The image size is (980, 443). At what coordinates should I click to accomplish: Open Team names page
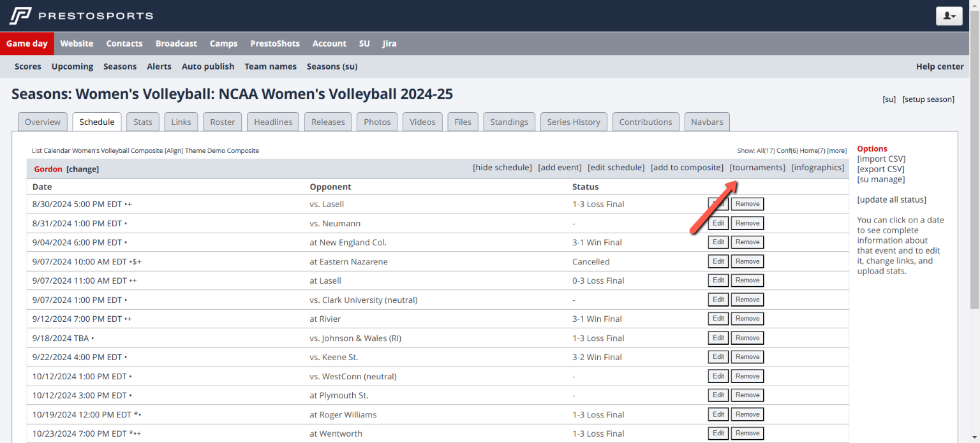click(x=271, y=66)
